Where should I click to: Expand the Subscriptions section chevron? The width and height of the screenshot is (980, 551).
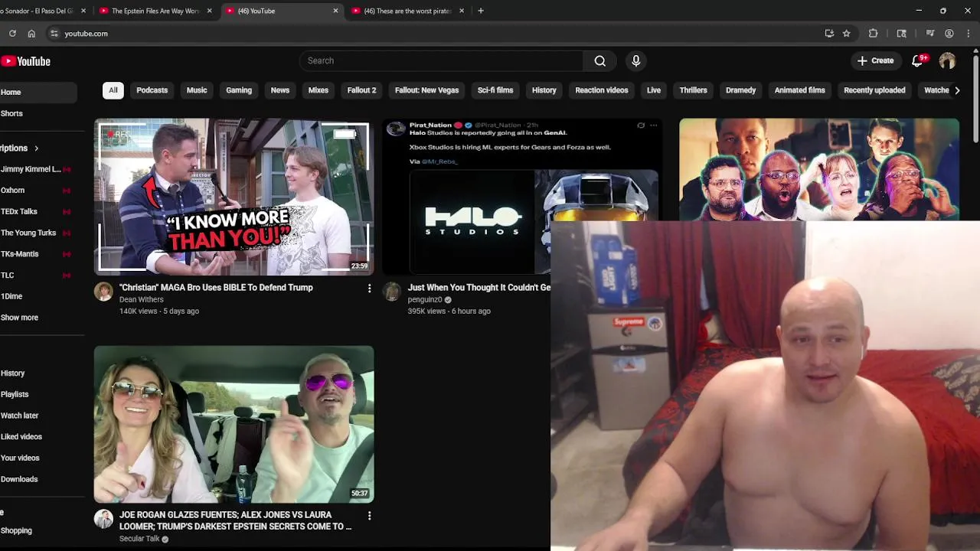pyautogui.click(x=36, y=148)
